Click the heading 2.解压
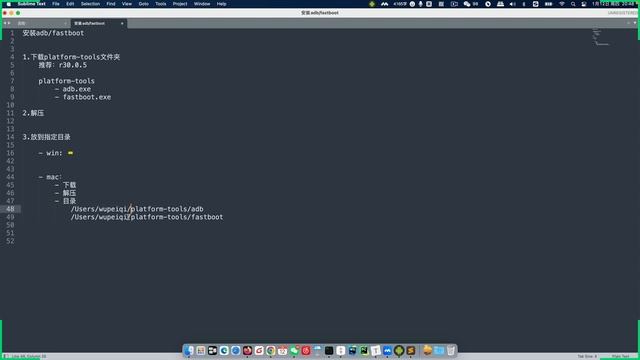This screenshot has height=360, width=640. coord(33,113)
